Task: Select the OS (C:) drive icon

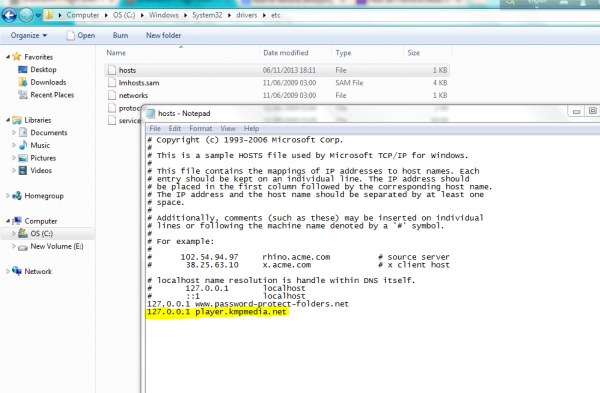Action: pyautogui.click(x=23, y=233)
